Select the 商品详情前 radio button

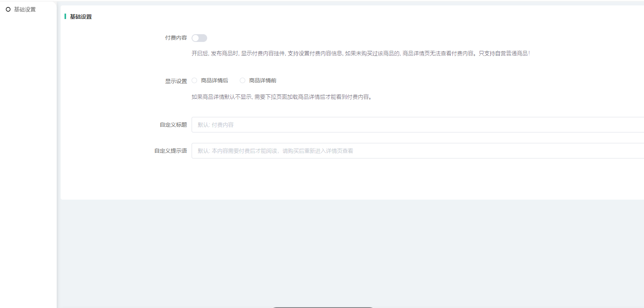243,80
